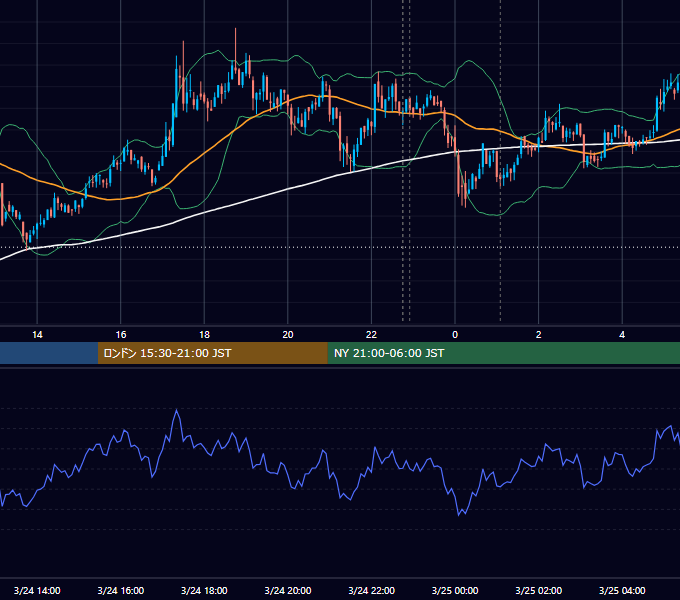The height and width of the screenshot is (600, 680).
Task: Click the 16 hour label on chart axis
Action: pyautogui.click(x=121, y=335)
